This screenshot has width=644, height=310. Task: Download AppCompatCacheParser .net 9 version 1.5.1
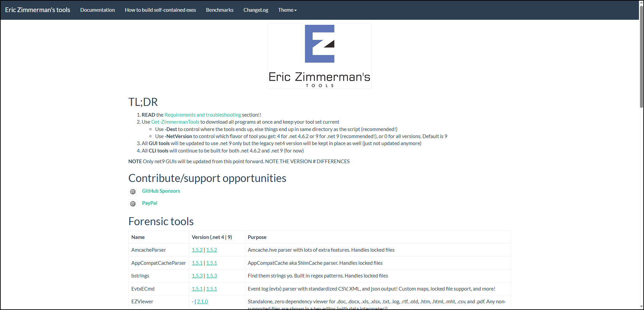[x=212, y=263]
